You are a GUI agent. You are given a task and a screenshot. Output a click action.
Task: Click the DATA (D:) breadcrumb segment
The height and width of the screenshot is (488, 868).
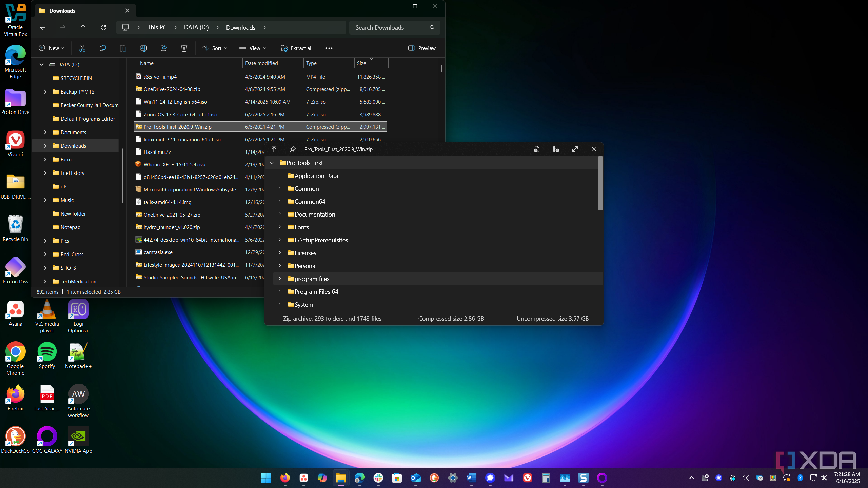pos(196,27)
